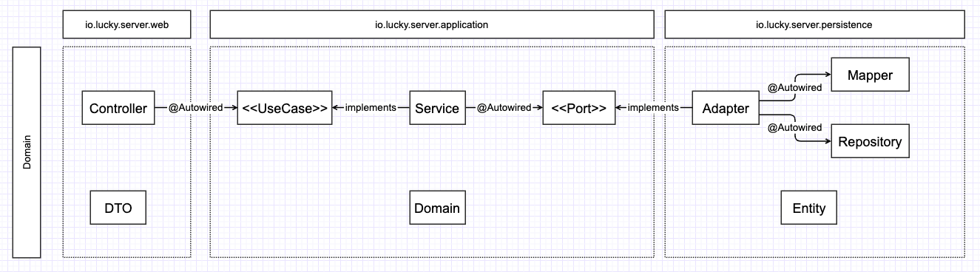Select the Entity box
Image resolution: width=980 pixels, height=272 pixels.
point(809,208)
